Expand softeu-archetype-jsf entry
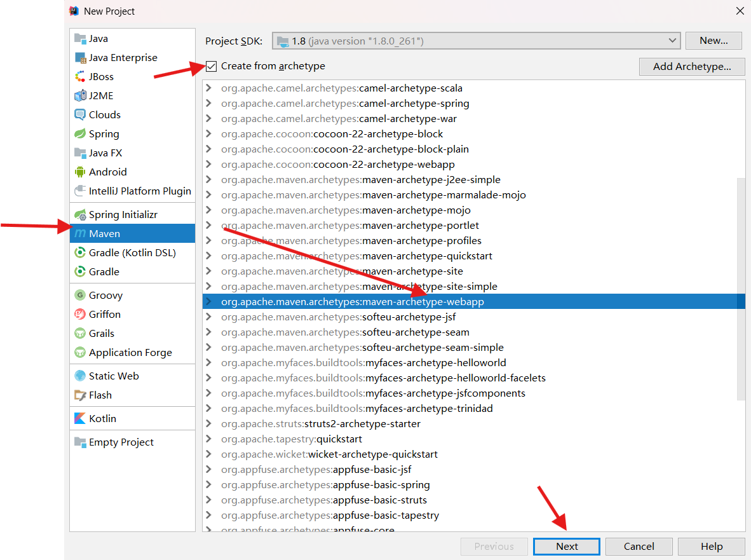 coord(208,317)
